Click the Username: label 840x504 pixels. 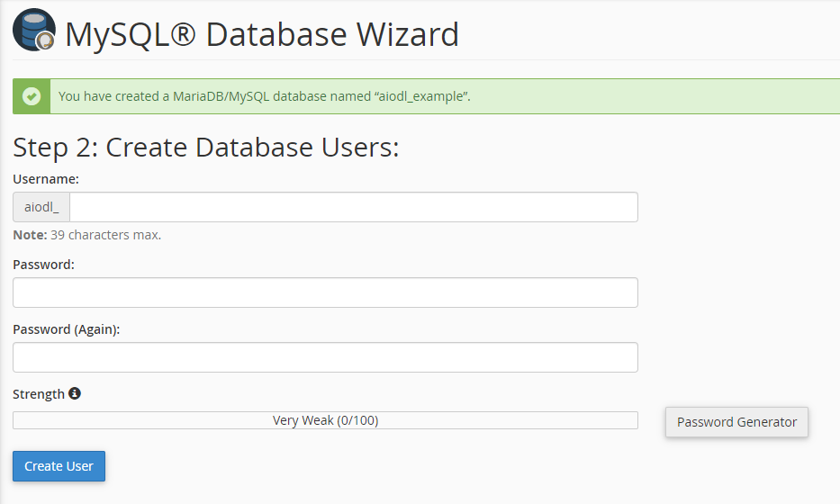[x=46, y=179]
